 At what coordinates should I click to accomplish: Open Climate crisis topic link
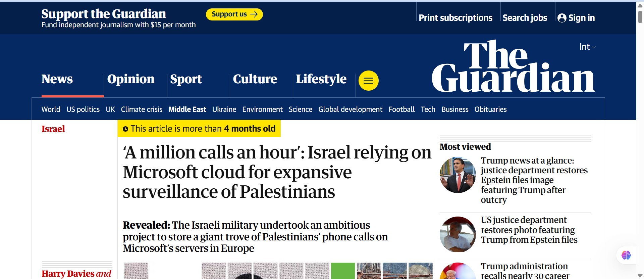coord(142,109)
